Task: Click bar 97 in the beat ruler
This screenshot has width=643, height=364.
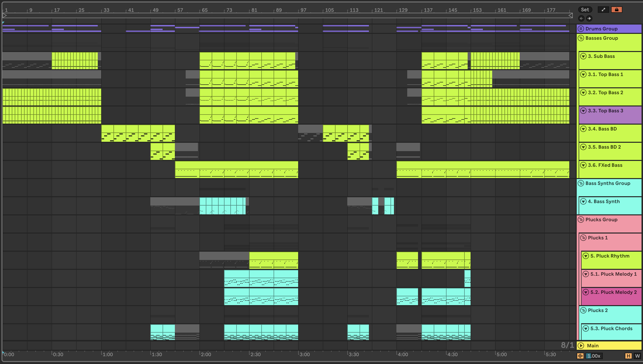Action: 303,10
